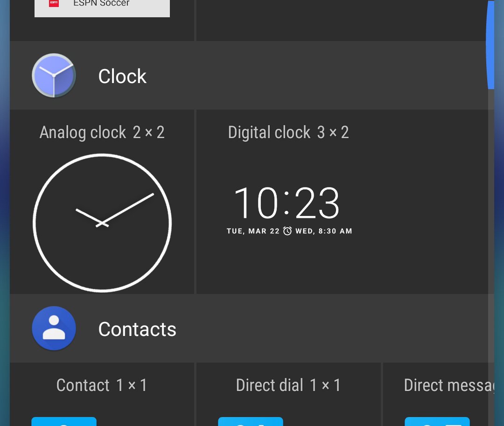Click the TUE, MAR 22 date text
504x426 pixels.
[x=253, y=231]
